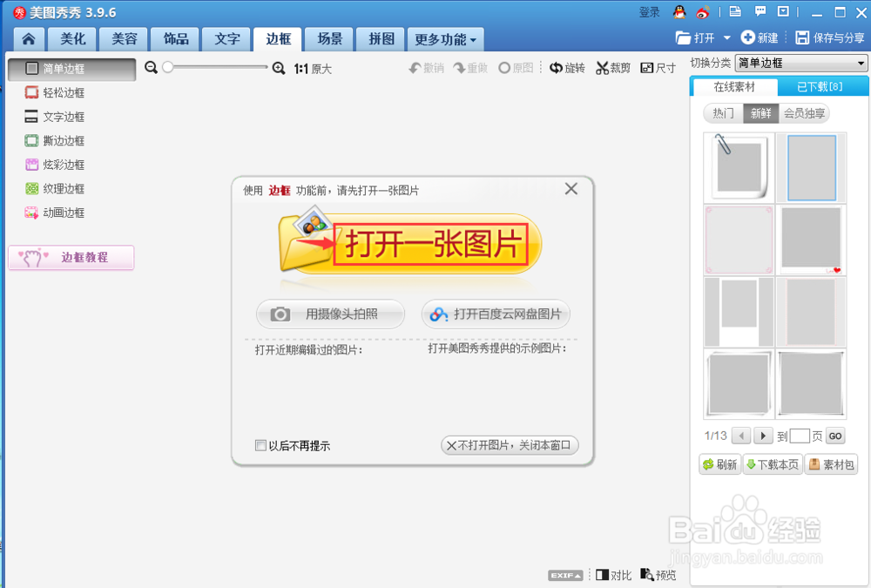
Task: Select the 新鲜 filter
Action: click(761, 113)
